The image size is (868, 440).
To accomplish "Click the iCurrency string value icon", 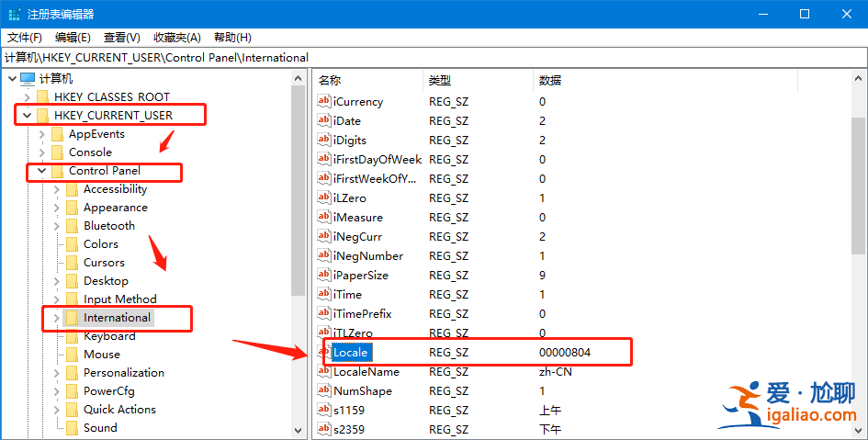I will click(x=324, y=101).
